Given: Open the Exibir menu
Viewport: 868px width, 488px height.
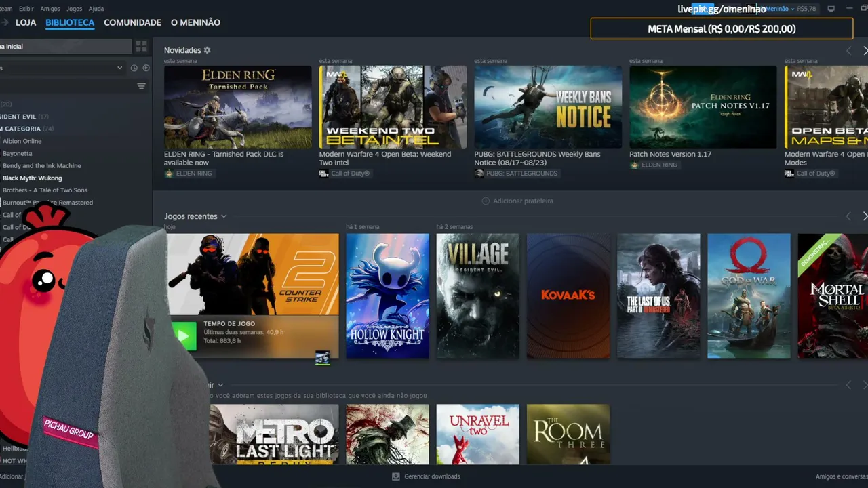Looking at the screenshot, I should (x=26, y=9).
